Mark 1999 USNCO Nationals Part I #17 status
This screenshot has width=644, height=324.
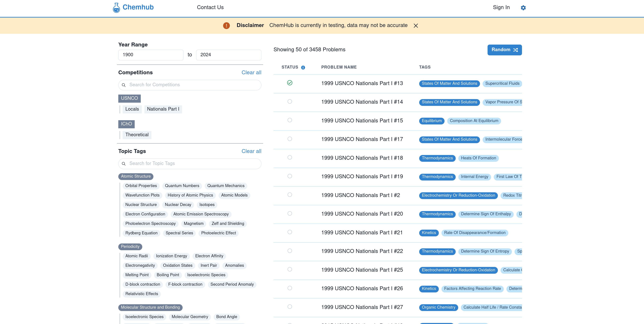(x=289, y=139)
